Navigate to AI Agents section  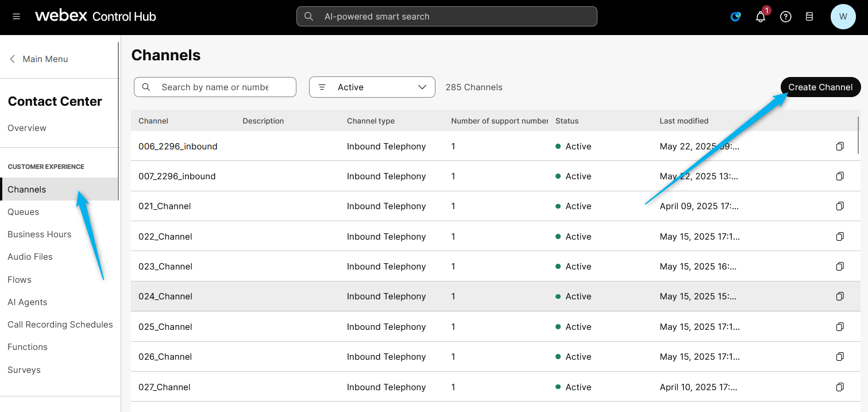click(28, 302)
